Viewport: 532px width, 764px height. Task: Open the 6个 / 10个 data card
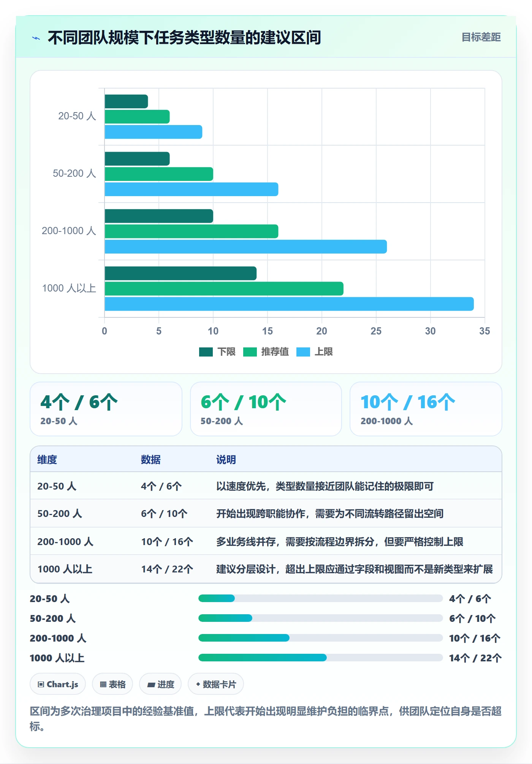(x=266, y=409)
